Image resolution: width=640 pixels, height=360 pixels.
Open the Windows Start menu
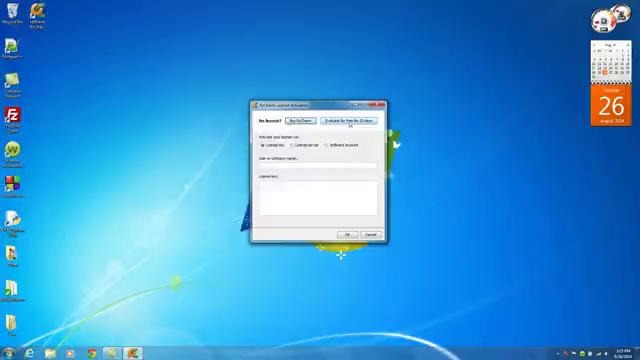point(8,353)
